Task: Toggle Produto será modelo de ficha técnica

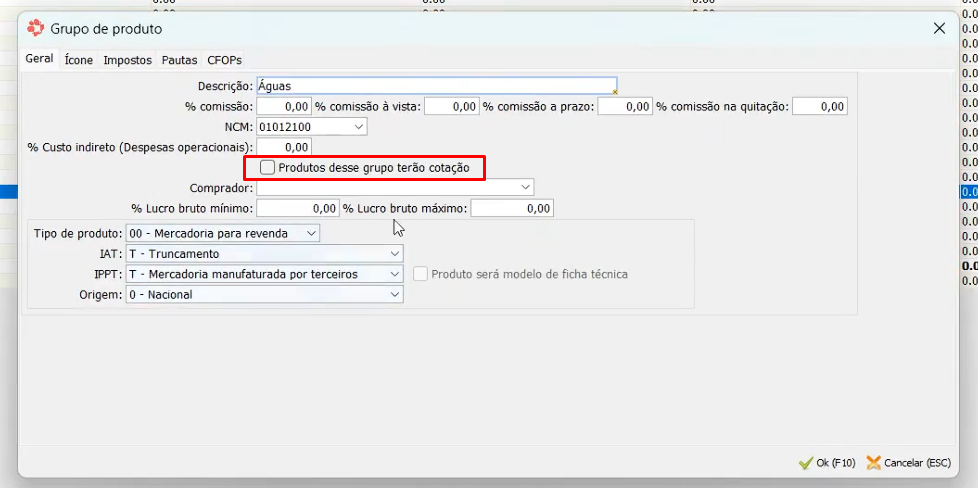Action: (x=421, y=274)
